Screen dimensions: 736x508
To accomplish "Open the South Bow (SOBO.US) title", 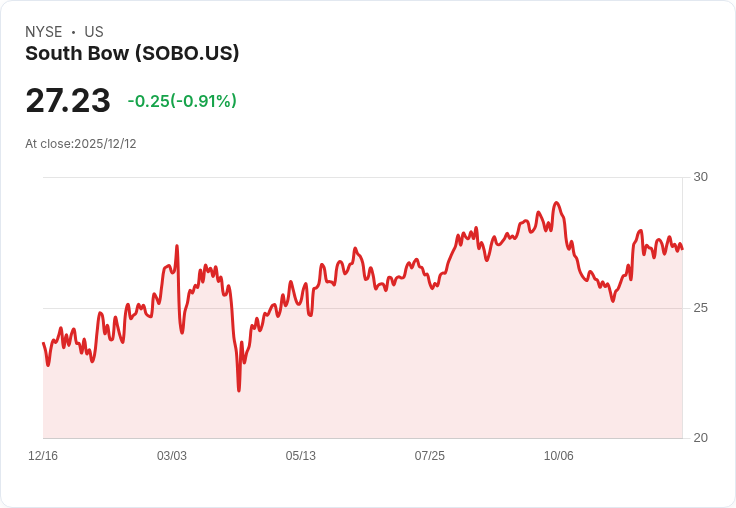I will point(132,54).
